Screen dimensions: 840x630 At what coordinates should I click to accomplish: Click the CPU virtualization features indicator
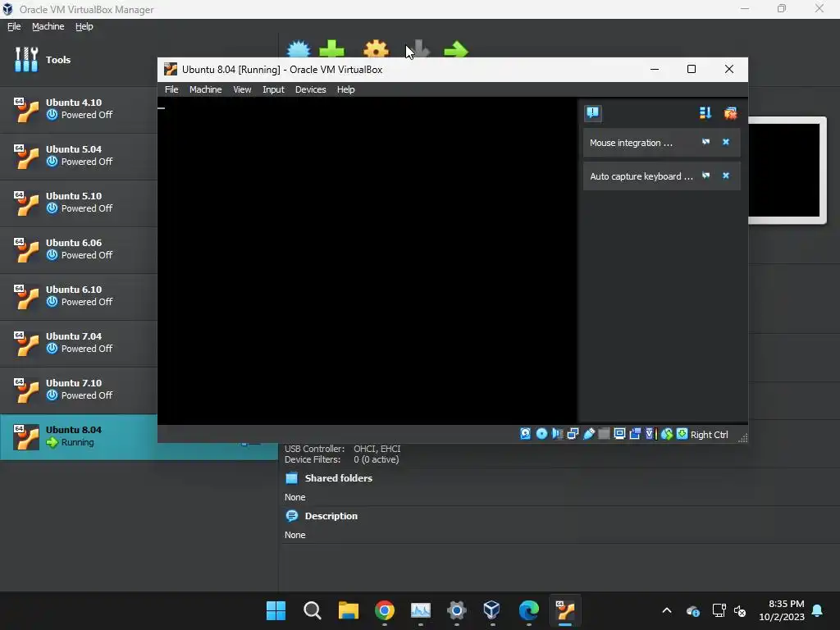(x=651, y=434)
